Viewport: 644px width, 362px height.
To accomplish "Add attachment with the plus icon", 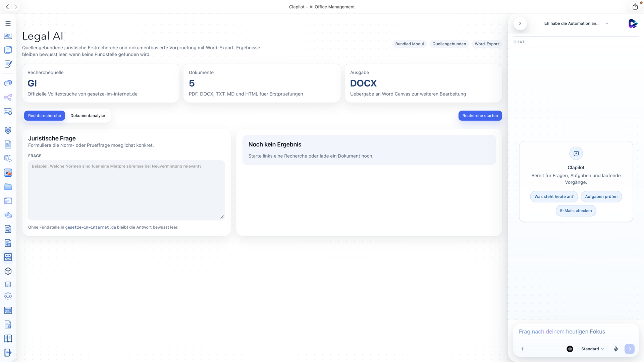I will coord(522,349).
